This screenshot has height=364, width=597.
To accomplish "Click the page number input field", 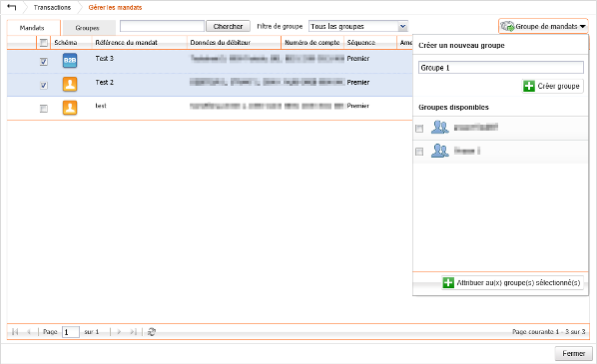I will pos(71,332).
